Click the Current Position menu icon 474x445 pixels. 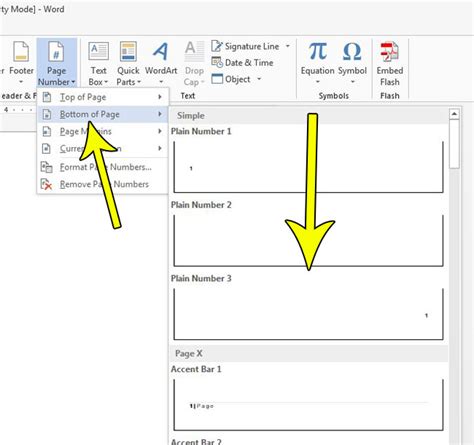[x=47, y=149]
